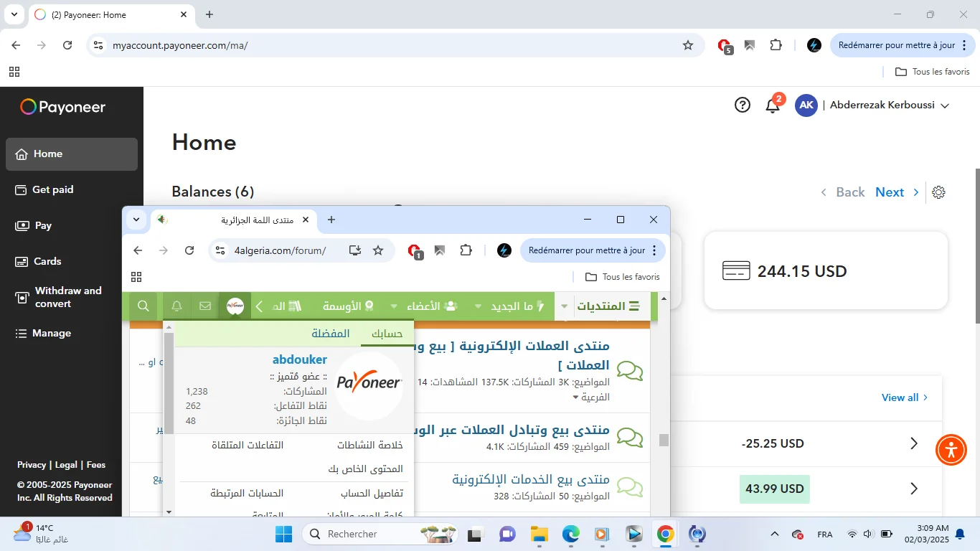The height and width of the screenshot is (551, 980).
Task: Expand the الأعضاء forum menu dropdown
Action: [394, 306]
